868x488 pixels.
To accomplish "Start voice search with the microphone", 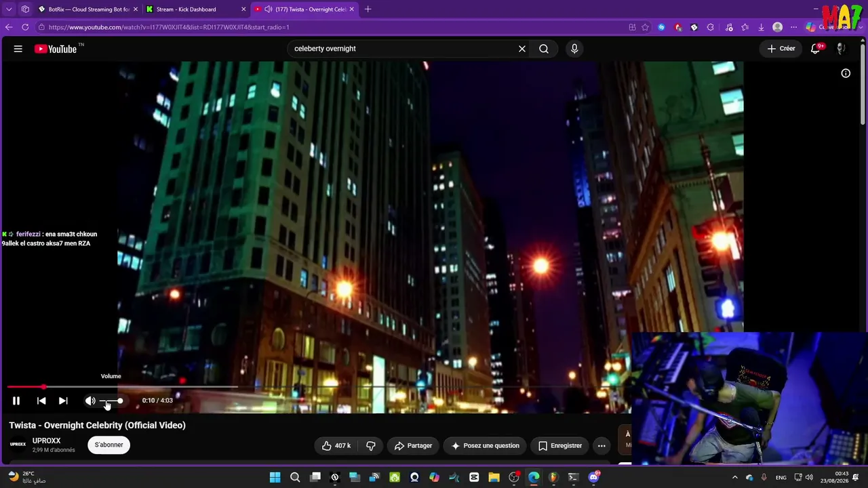I will click(x=574, y=49).
